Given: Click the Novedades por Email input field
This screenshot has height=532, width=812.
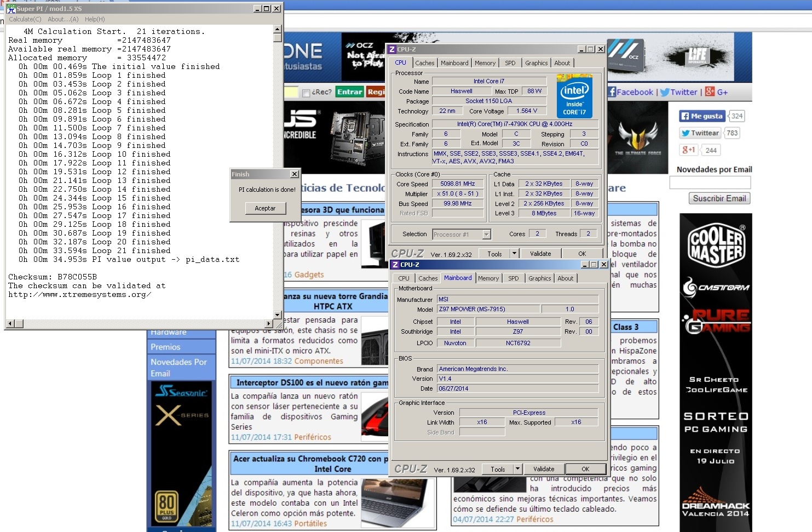Looking at the screenshot, I should point(710,182).
